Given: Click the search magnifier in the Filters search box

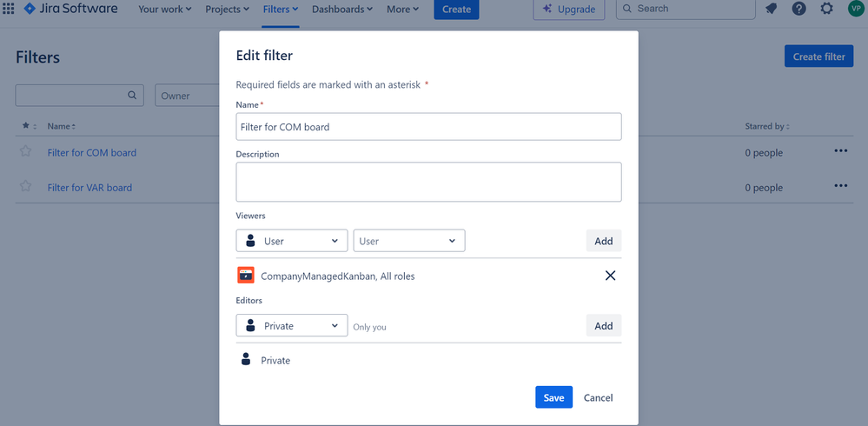Looking at the screenshot, I should [132, 96].
